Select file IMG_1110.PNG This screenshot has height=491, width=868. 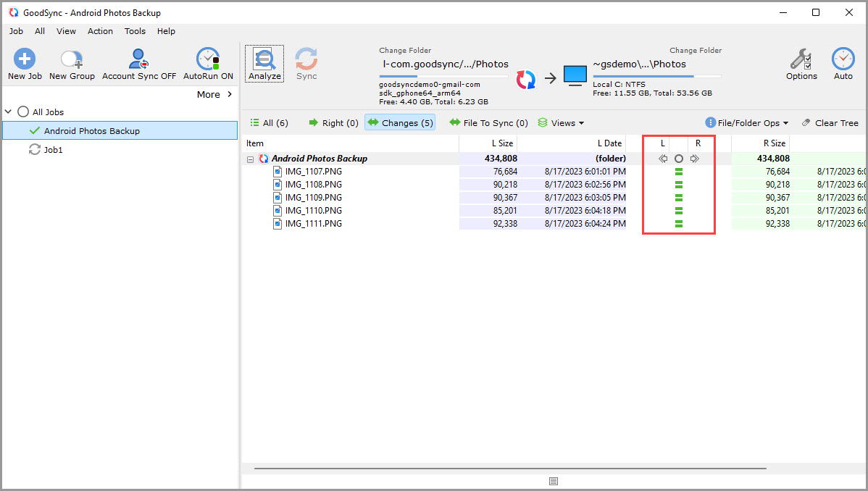pyautogui.click(x=313, y=210)
